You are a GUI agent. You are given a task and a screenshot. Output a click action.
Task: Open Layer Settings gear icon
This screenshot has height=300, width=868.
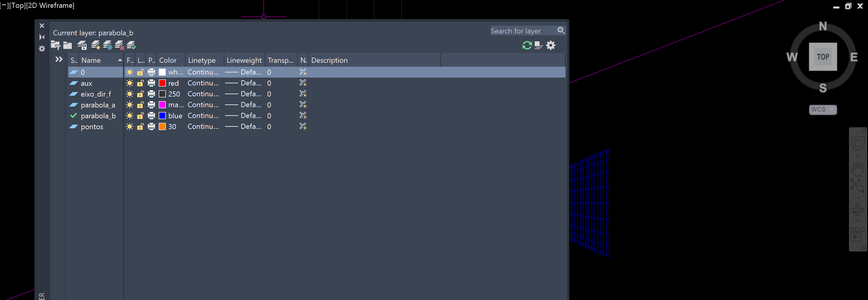(x=551, y=45)
